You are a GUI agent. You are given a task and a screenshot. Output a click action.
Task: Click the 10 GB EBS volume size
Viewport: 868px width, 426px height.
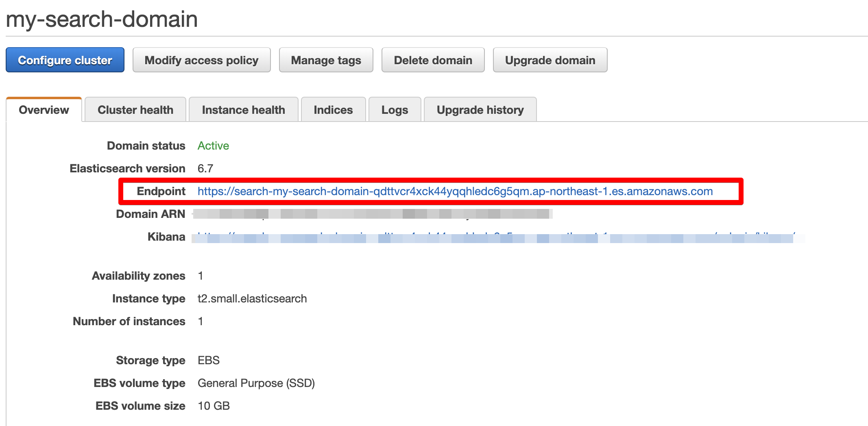[x=213, y=406]
